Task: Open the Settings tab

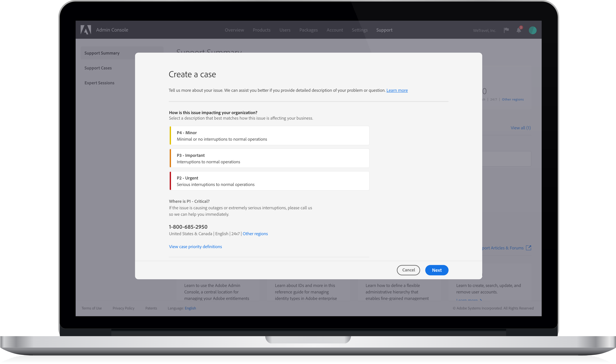Action: [x=359, y=30]
